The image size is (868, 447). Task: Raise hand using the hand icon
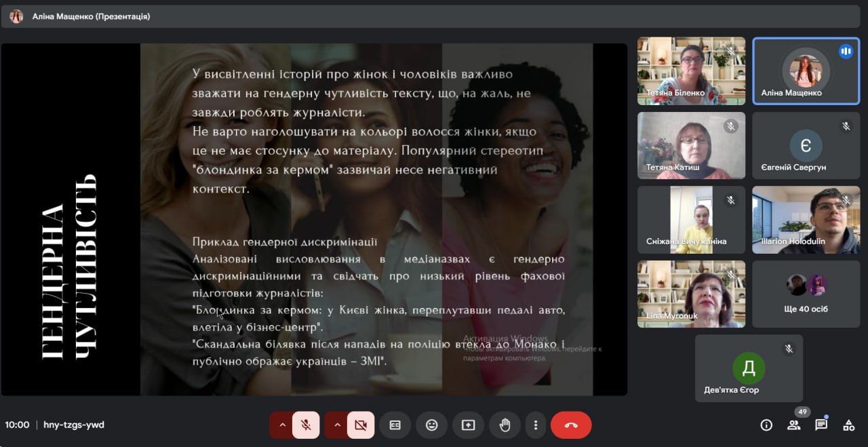pyautogui.click(x=505, y=425)
